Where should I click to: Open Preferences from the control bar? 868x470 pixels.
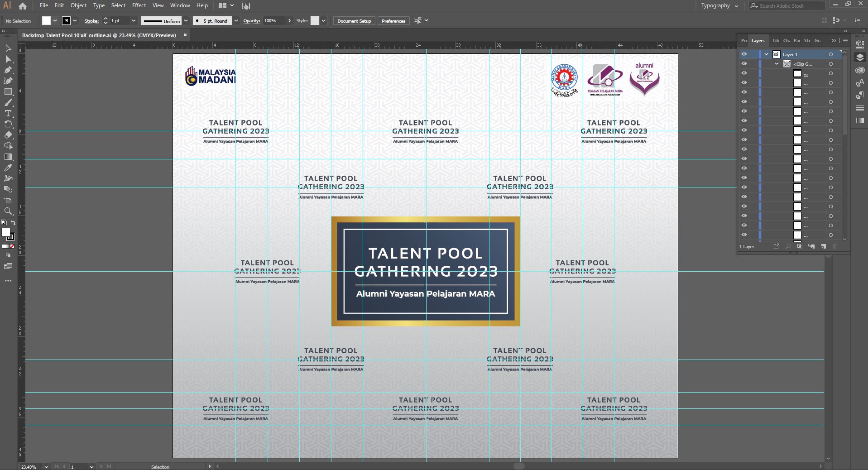[x=393, y=21]
